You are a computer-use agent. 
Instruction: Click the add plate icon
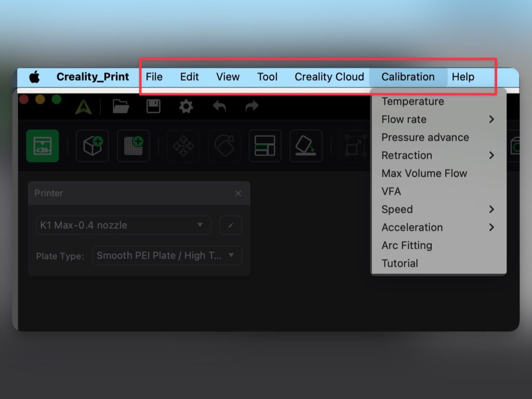point(134,146)
